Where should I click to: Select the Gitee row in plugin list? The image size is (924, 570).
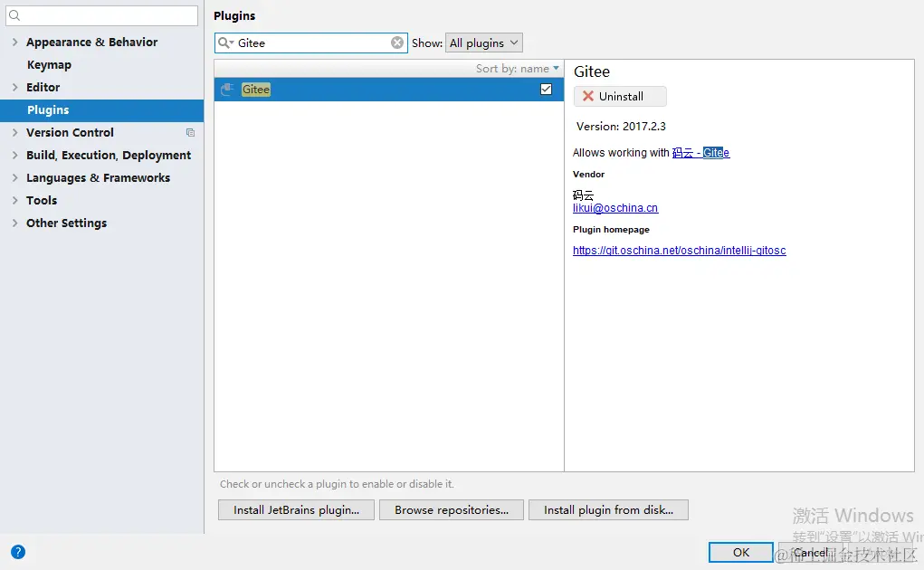[x=389, y=90]
